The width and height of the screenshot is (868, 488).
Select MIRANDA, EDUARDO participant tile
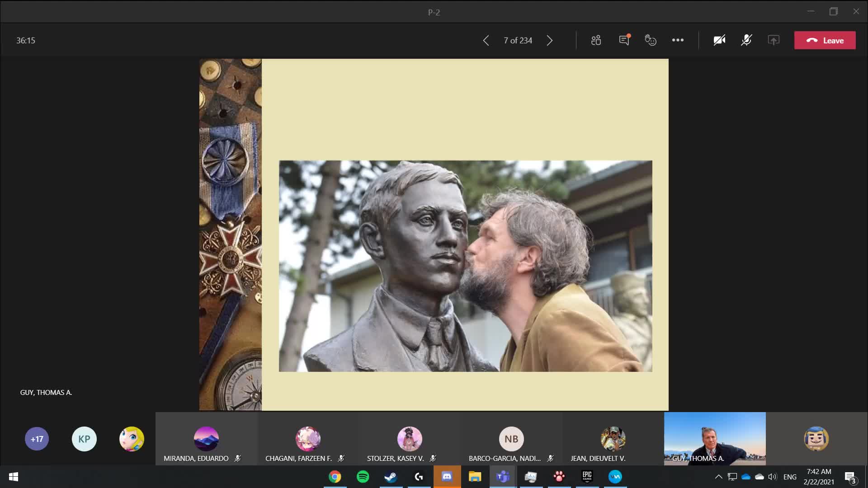(x=206, y=439)
